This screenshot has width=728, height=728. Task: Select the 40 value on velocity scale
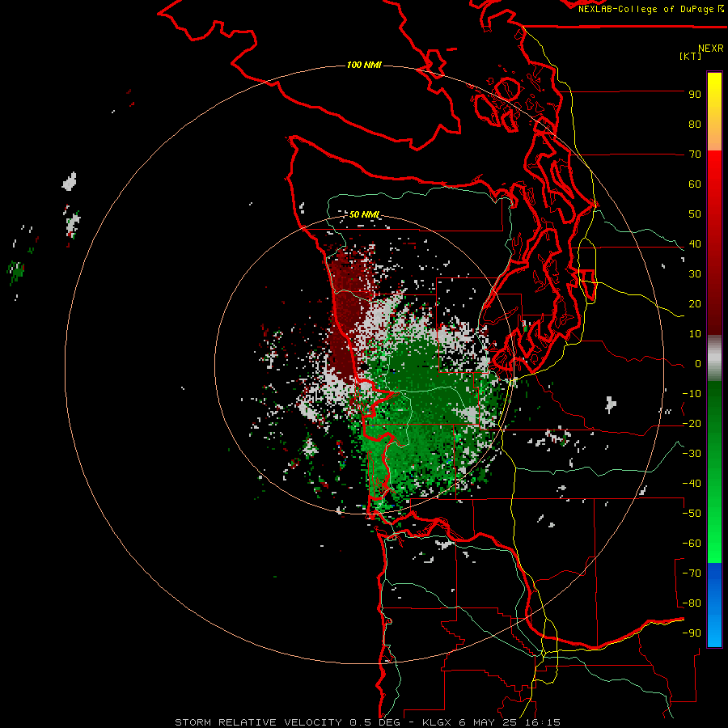695,243
